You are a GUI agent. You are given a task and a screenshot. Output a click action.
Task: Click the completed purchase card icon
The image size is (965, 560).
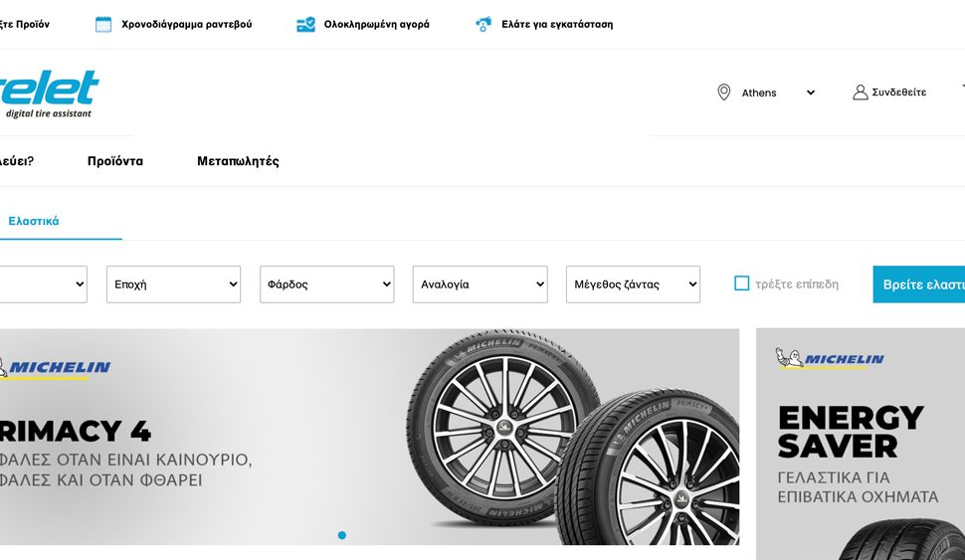click(305, 25)
